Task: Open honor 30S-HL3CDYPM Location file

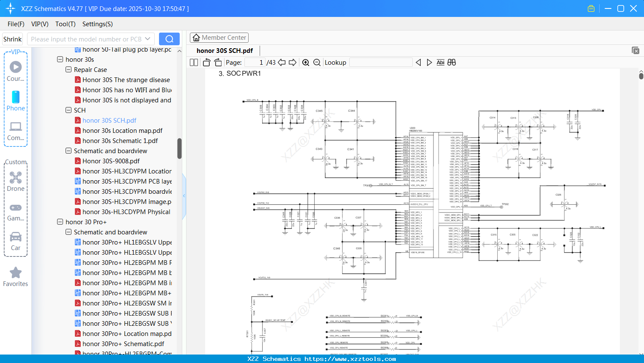Action: [127, 171]
